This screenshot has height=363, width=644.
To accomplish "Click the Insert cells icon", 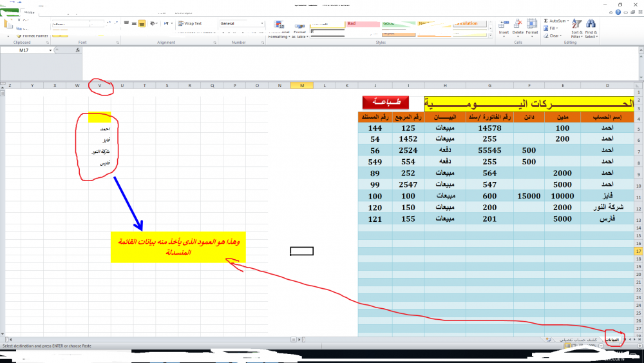I will click(504, 25).
